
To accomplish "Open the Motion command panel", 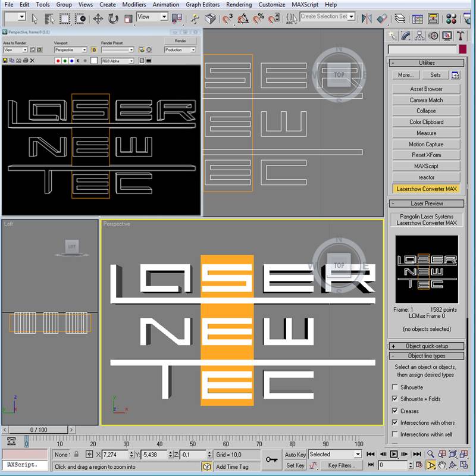I will click(x=434, y=36).
